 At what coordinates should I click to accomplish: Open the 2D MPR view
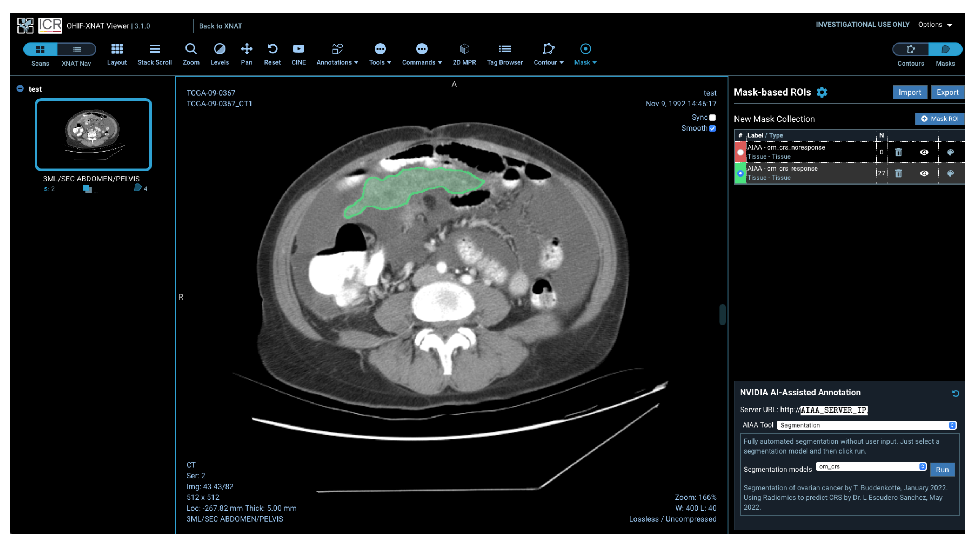point(464,53)
